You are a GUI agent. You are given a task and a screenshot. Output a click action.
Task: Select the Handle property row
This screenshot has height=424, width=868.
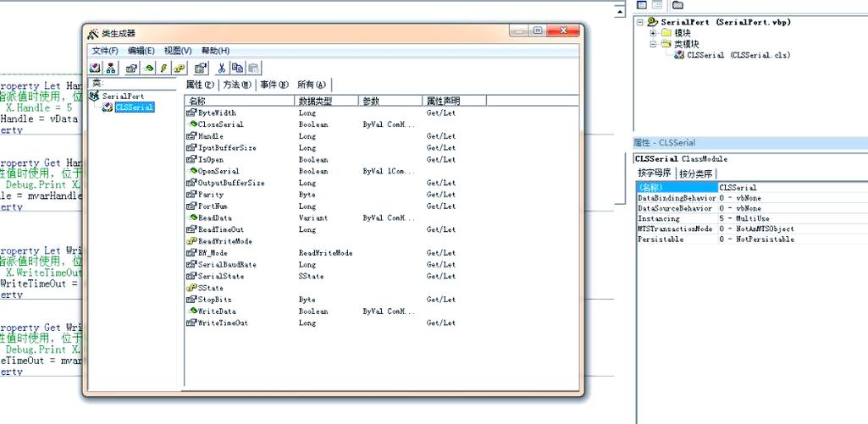pos(381,136)
